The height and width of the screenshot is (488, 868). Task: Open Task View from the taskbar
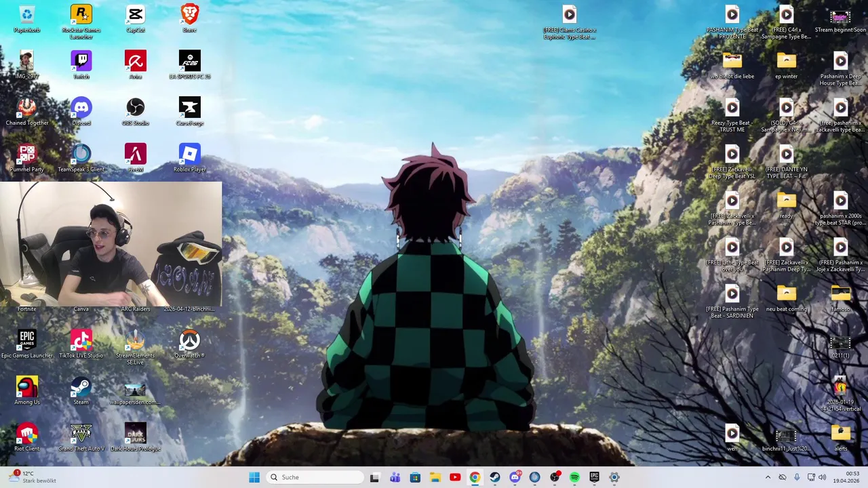(374, 477)
